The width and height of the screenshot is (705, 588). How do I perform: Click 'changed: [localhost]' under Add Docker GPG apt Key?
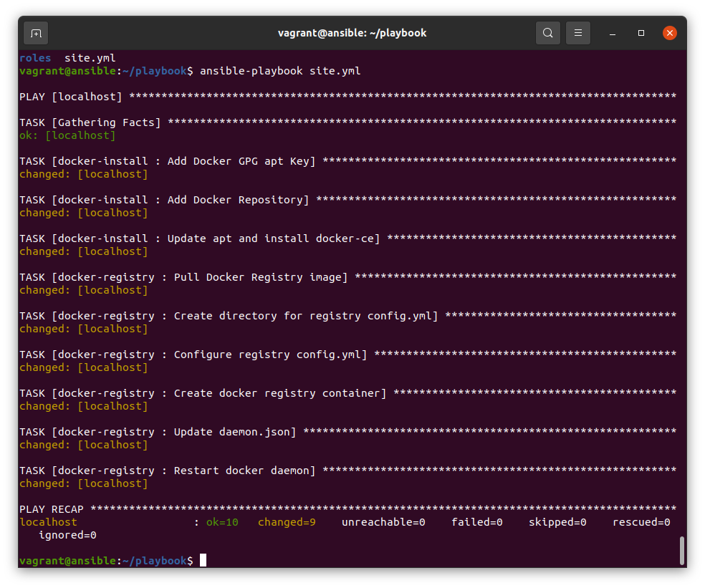(84, 174)
